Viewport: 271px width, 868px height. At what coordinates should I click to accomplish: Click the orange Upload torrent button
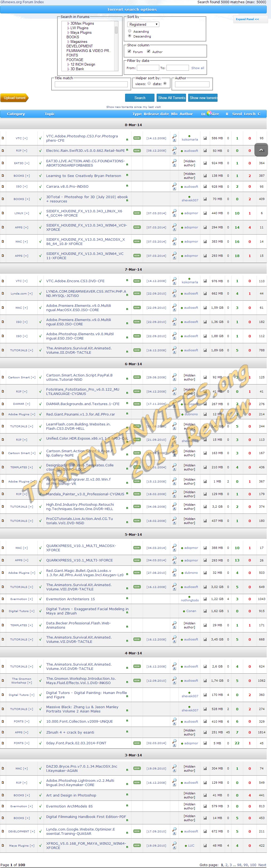pos(14,98)
